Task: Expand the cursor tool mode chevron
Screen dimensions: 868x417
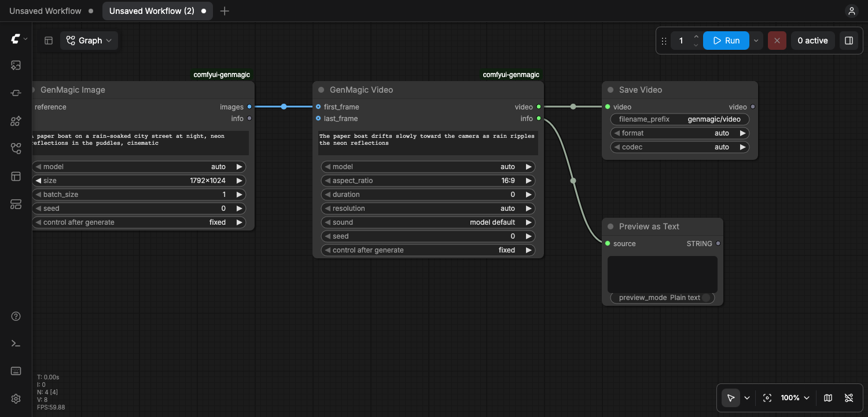Action: 747,398
